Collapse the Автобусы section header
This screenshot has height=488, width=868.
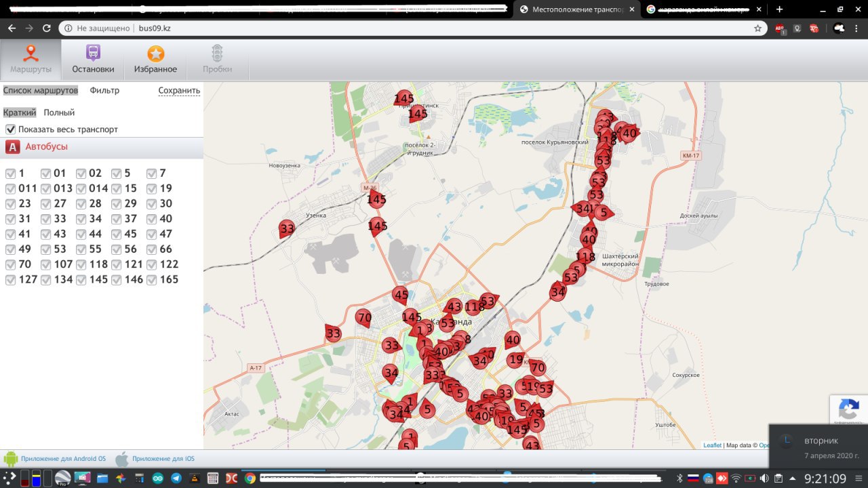[102, 146]
